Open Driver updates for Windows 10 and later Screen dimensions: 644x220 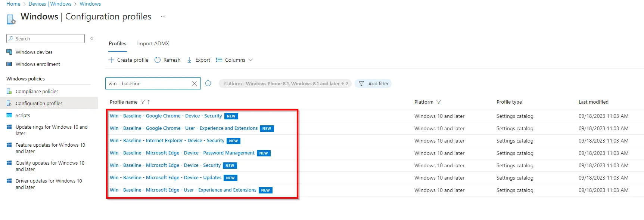click(49, 184)
